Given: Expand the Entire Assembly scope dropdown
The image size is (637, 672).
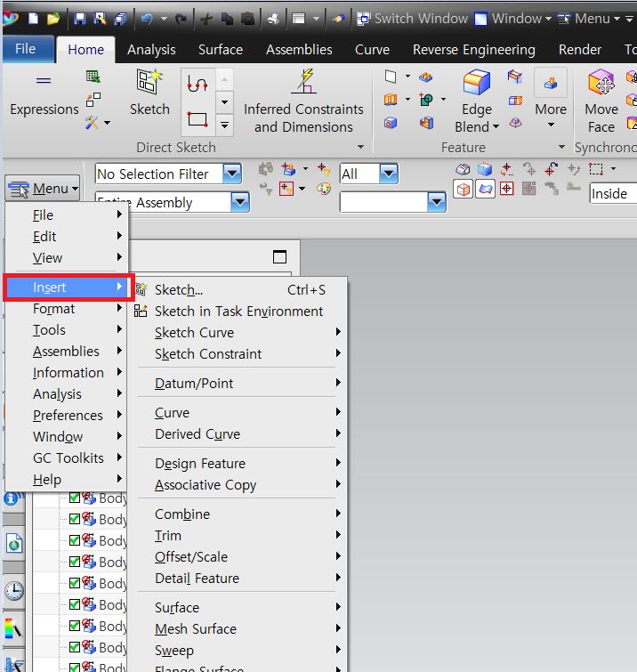Looking at the screenshot, I should click(239, 203).
